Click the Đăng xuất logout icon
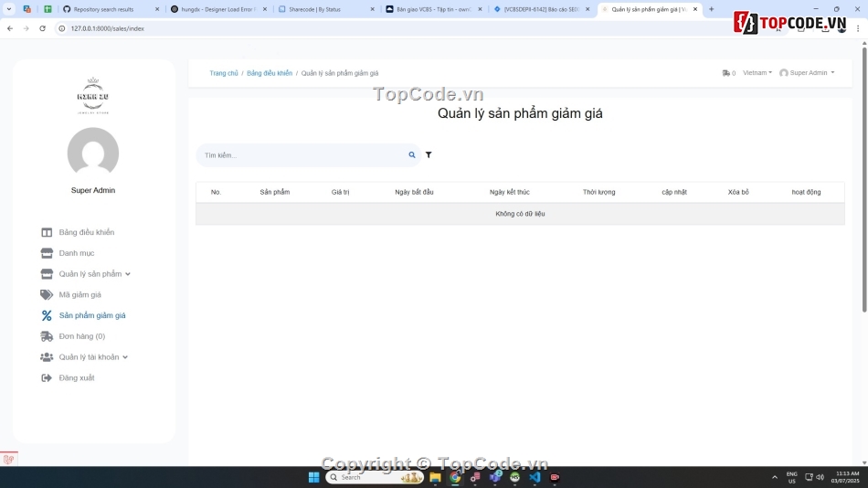The width and height of the screenshot is (868, 488). pos(47,377)
